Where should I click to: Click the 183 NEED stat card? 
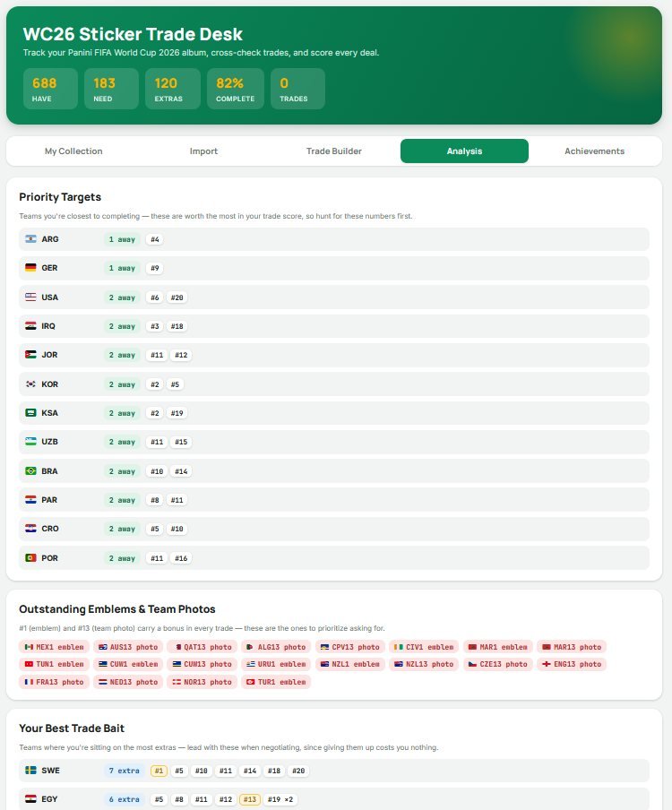pos(111,89)
